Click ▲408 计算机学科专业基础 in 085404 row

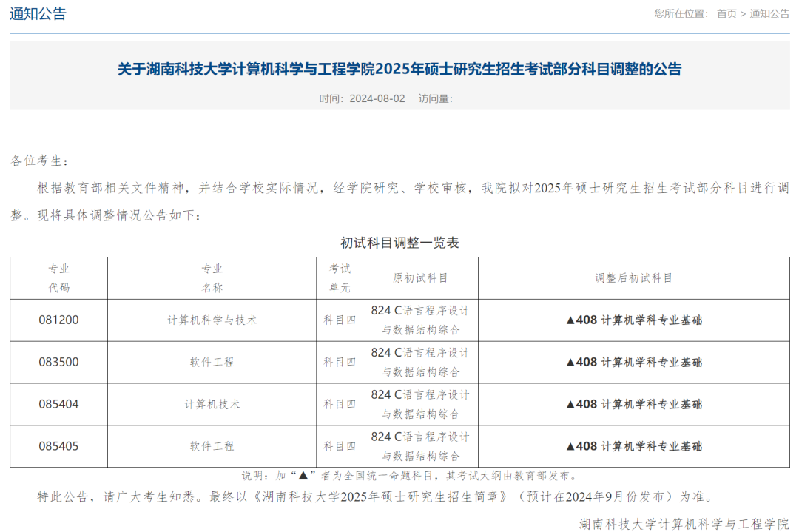click(x=634, y=404)
